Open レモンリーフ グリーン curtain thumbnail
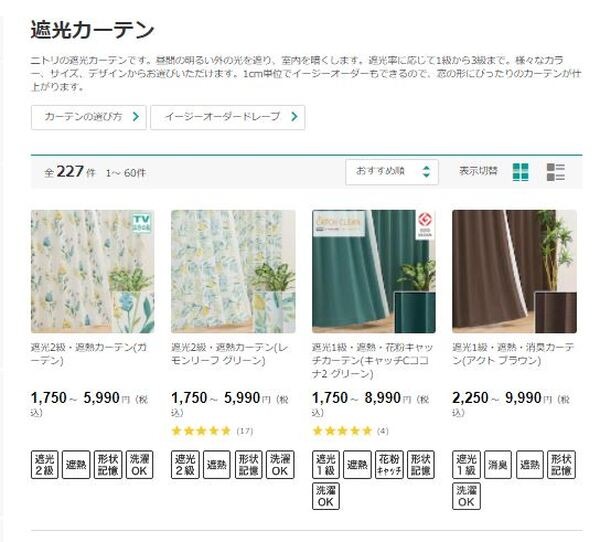The height and width of the screenshot is (542, 600). click(x=233, y=271)
